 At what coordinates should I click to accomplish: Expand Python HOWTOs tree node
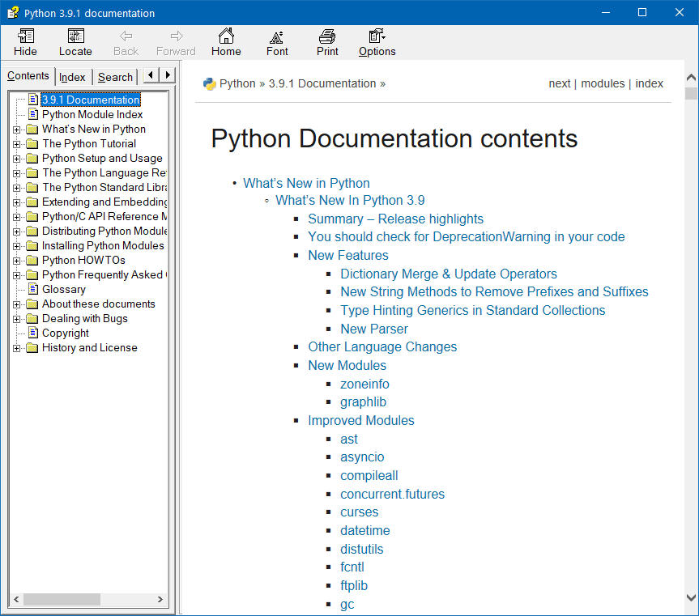point(16,261)
